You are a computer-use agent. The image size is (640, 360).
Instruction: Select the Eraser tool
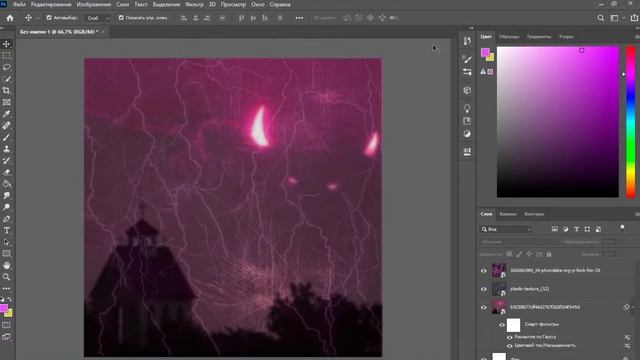click(x=7, y=172)
